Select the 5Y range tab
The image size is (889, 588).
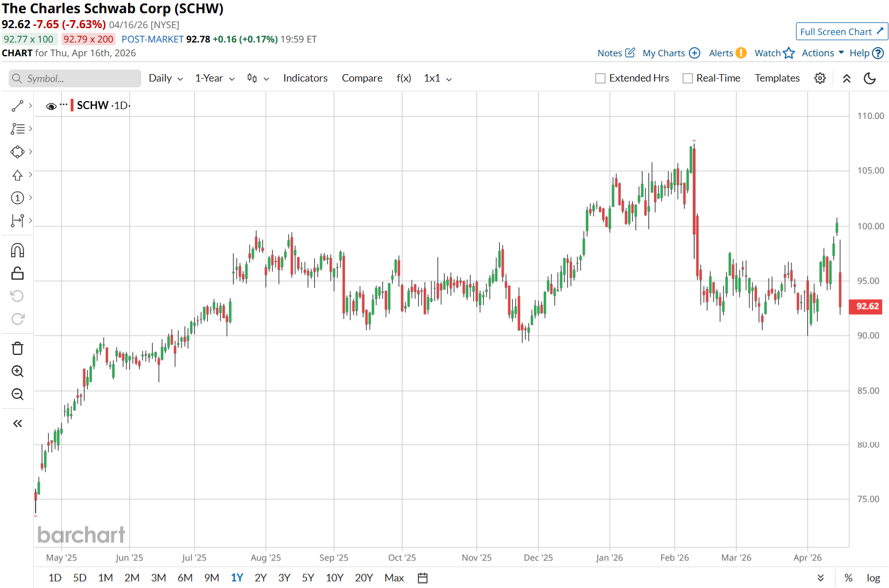pos(308,578)
